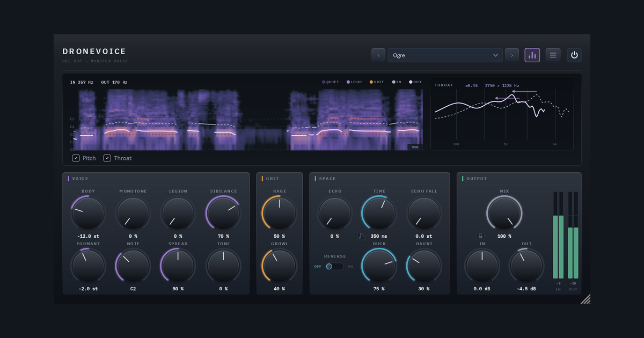Click the Sibilance knob
Viewport: 644px width, 338px height.
coord(223,213)
